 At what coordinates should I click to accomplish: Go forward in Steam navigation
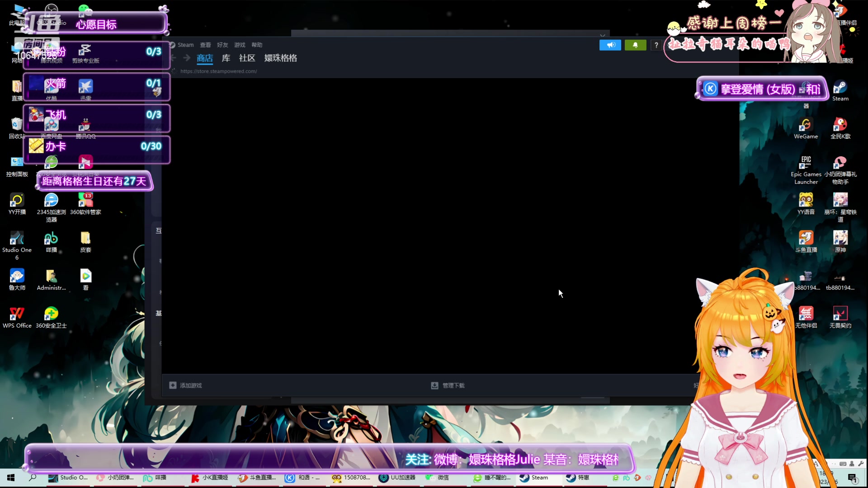pyautogui.click(x=187, y=58)
